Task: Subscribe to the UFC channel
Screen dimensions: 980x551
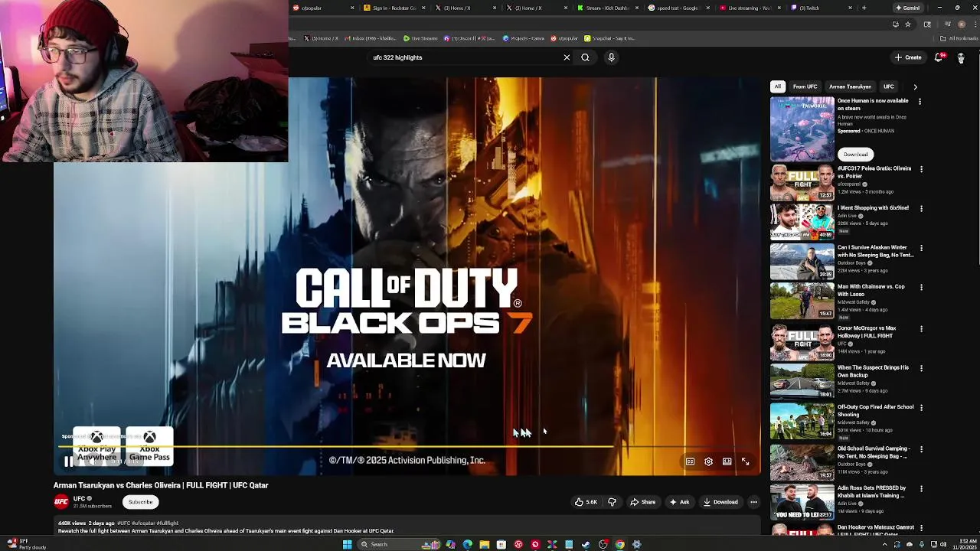Action: (x=141, y=502)
